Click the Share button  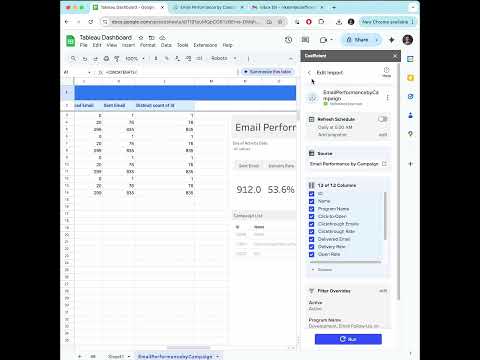click(x=357, y=40)
